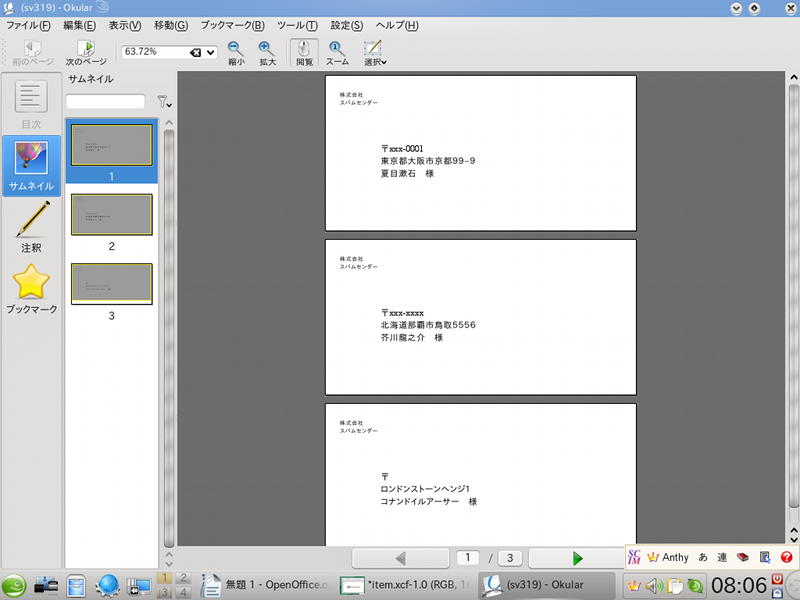The height and width of the screenshot is (600, 800).
Task: Open the 注釈 annotations panel
Action: [x=31, y=227]
